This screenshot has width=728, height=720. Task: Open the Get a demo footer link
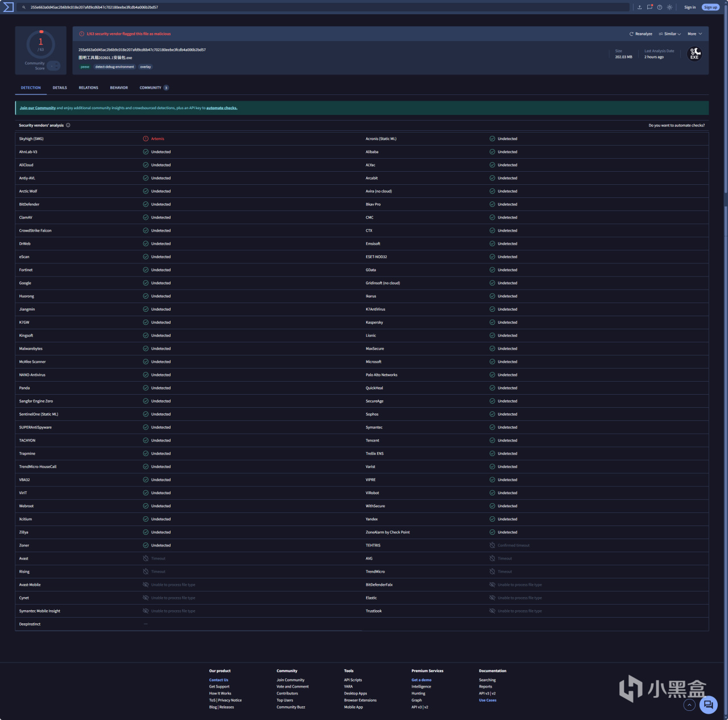pos(421,680)
